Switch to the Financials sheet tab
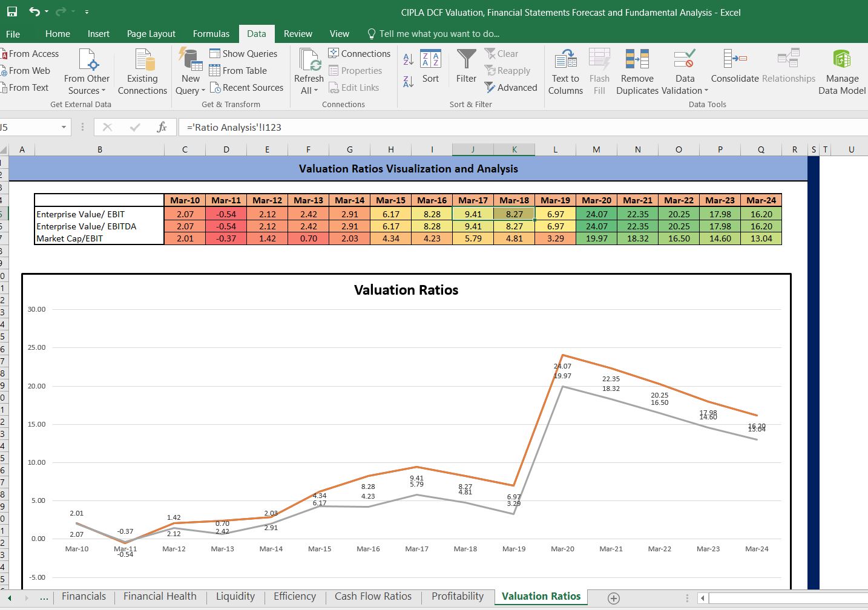868x610 pixels. (84, 597)
